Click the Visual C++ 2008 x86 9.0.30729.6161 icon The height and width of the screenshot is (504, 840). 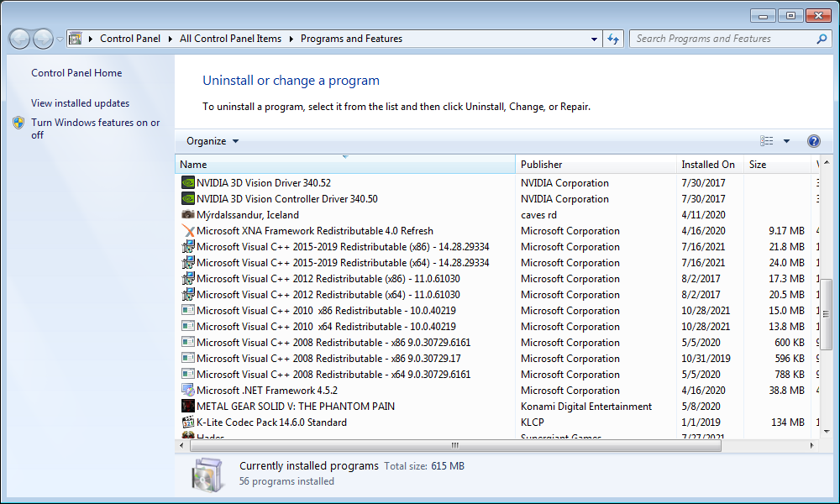pos(187,343)
